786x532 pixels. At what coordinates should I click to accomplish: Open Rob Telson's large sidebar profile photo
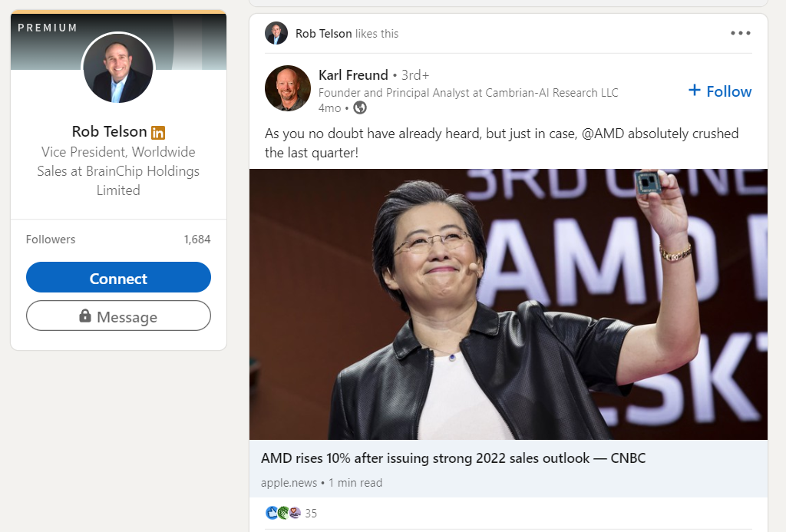tap(118, 68)
